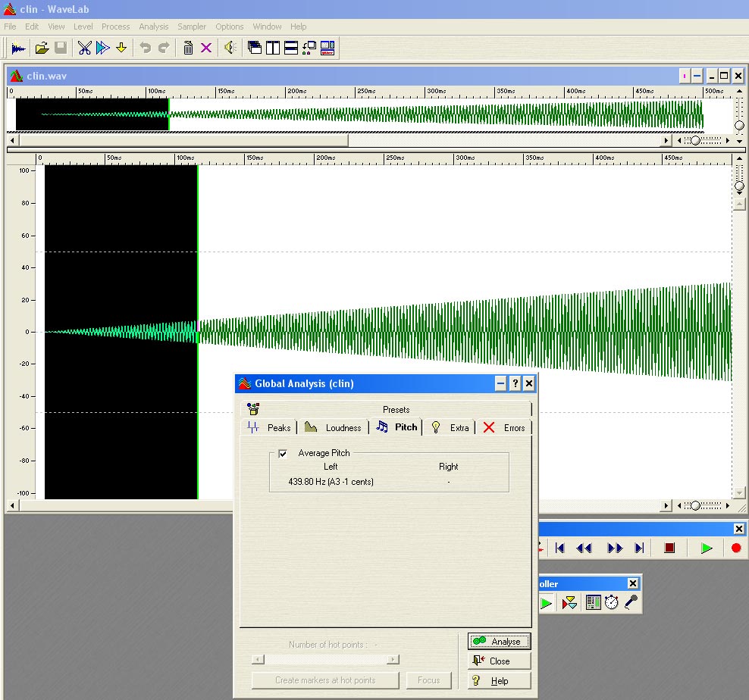Image resolution: width=749 pixels, height=700 pixels.
Task: Switch to the Loudness tab
Action: (x=335, y=428)
